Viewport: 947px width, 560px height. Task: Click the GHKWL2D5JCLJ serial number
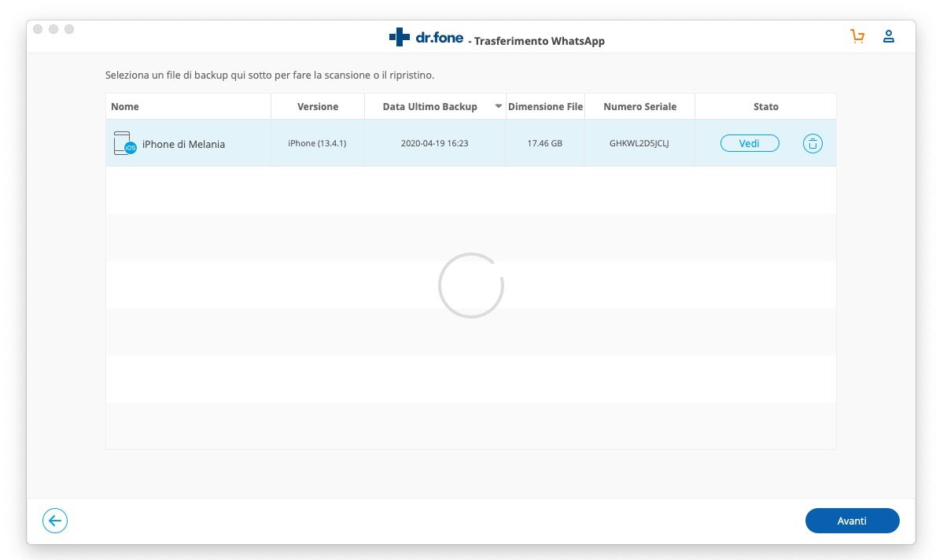pyautogui.click(x=639, y=144)
